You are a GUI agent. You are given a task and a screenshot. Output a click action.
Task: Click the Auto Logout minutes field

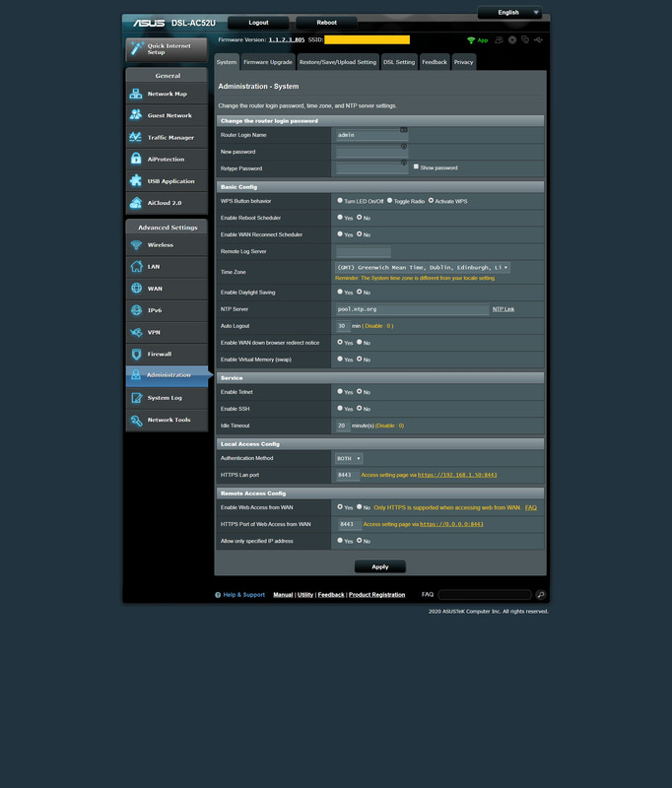pyautogui.click(x=343, y=326)
